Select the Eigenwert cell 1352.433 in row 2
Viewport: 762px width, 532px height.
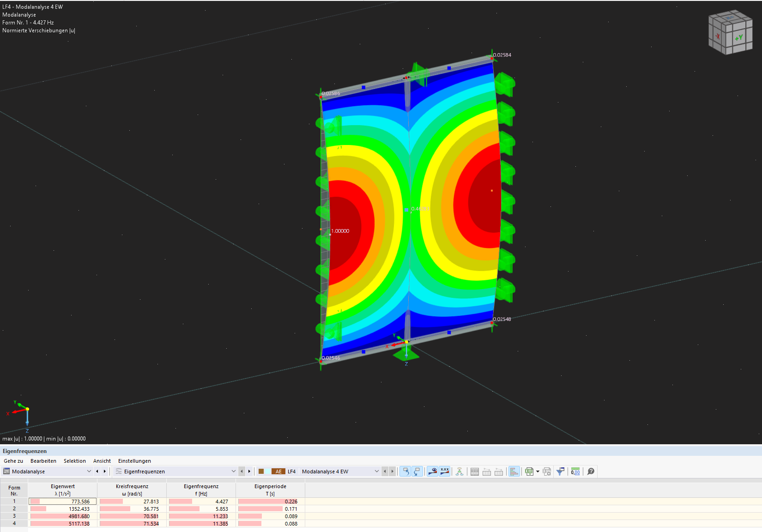tap(63, 509)
